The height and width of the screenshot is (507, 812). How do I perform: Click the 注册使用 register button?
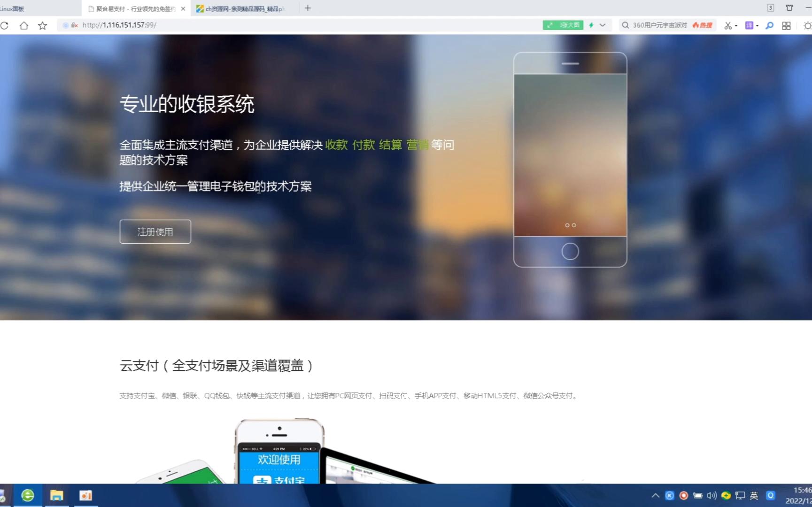(155, 231)
